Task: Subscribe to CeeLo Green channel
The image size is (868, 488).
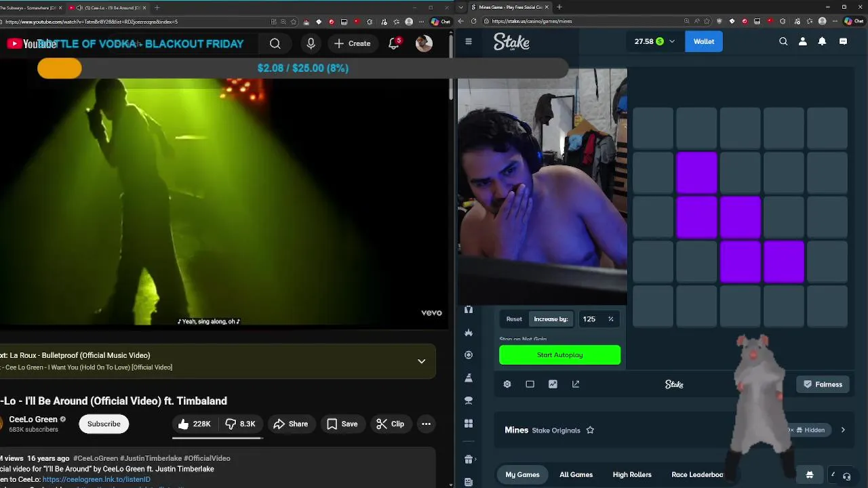Action: pyautogui.click(x=104, y=424)
